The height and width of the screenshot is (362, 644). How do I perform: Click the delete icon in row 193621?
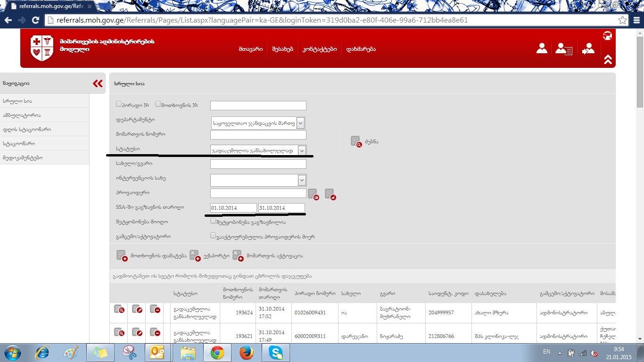click(x=155, y=332)
